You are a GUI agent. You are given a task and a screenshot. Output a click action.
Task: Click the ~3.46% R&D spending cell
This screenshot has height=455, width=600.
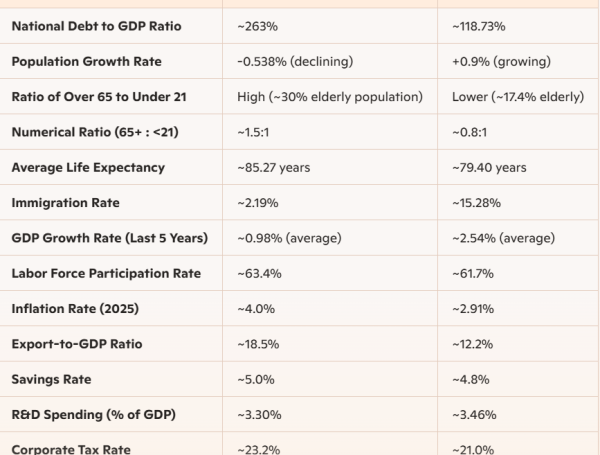474,414
